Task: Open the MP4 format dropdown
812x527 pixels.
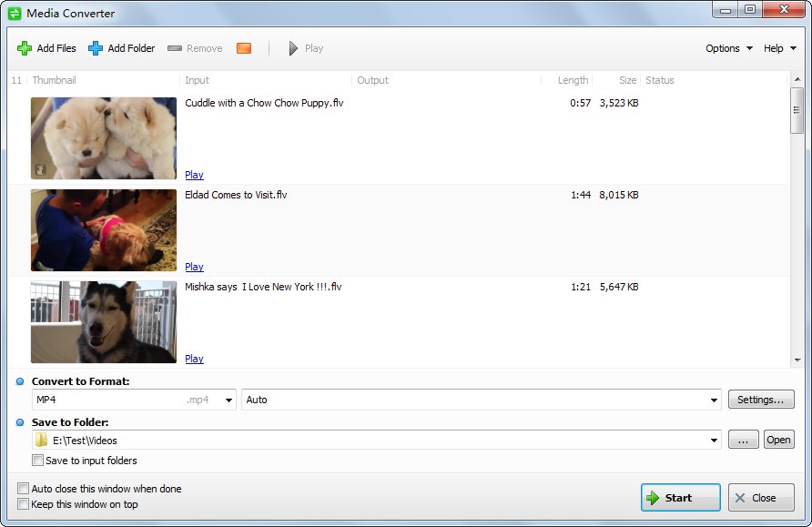Action: coord(228,400)
